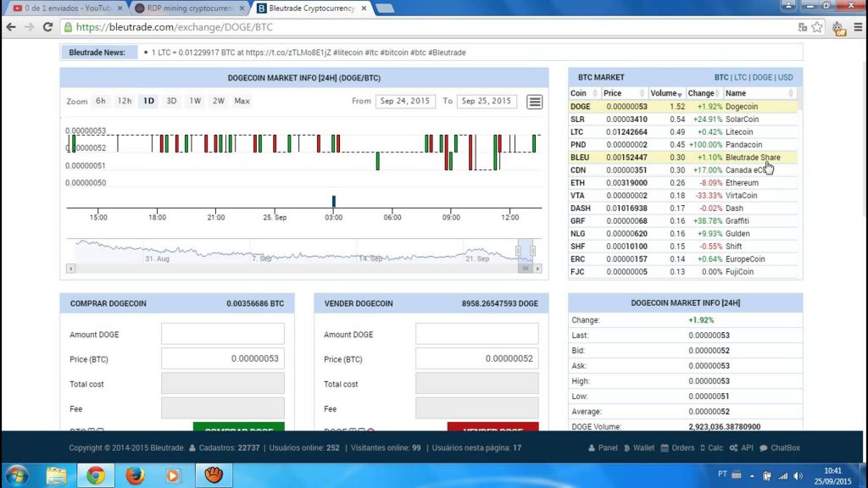Select DASH market row
The height and width of the screenshot is (488, 868).
683,208
